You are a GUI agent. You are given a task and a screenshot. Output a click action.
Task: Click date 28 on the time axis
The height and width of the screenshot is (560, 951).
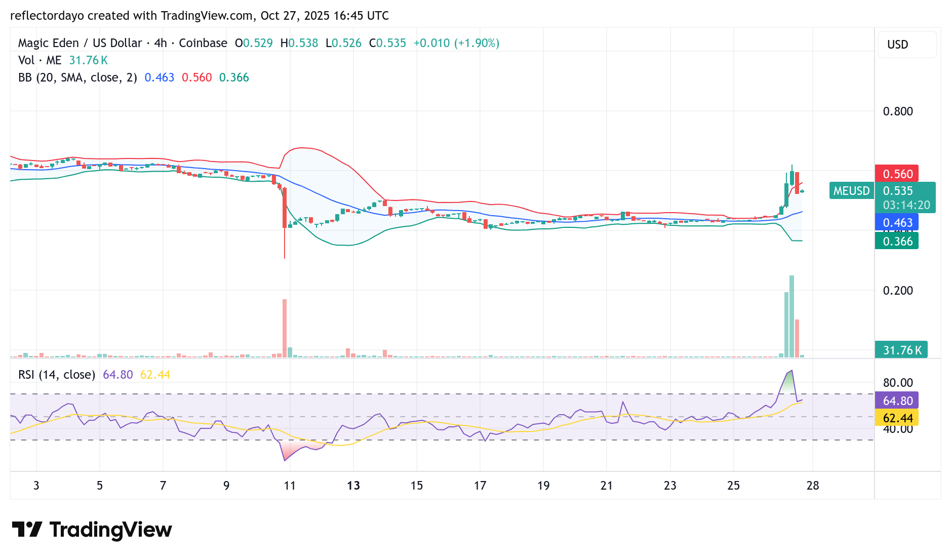[x=813, y=486]
